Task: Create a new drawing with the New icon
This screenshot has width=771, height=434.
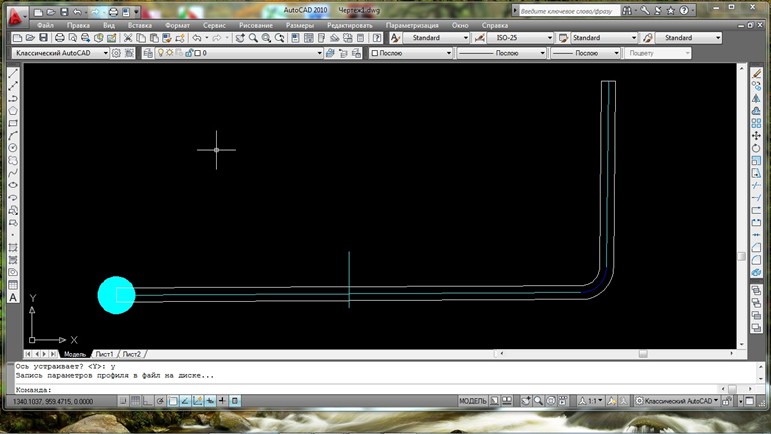Action: point(17,38)
